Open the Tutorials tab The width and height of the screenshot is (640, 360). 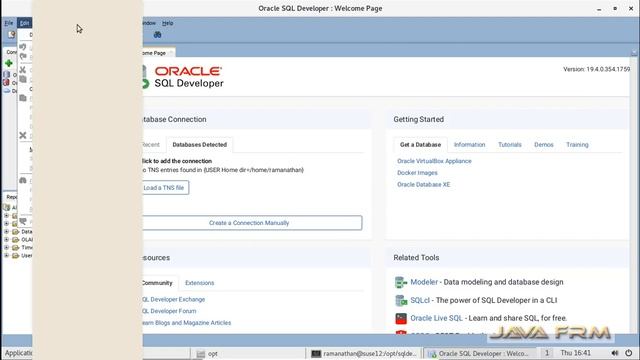pos(510,144)
